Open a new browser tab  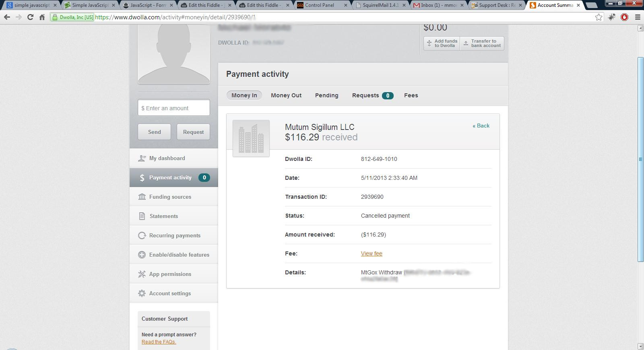coord(591,5)
